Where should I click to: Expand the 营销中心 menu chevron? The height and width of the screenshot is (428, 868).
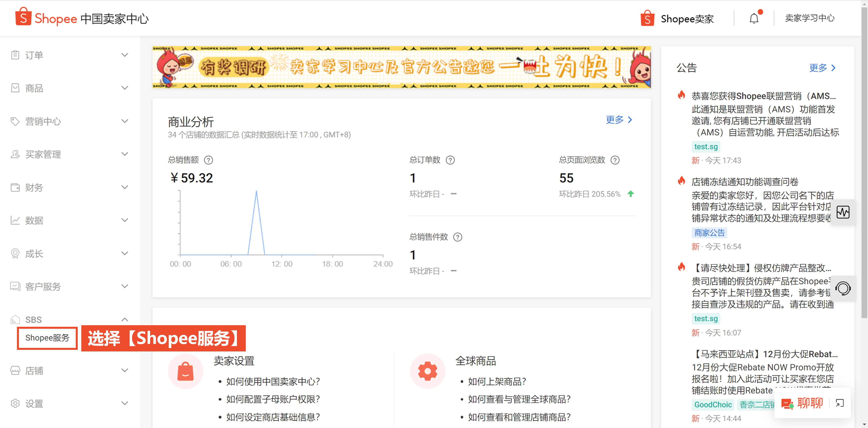point(125,121)
